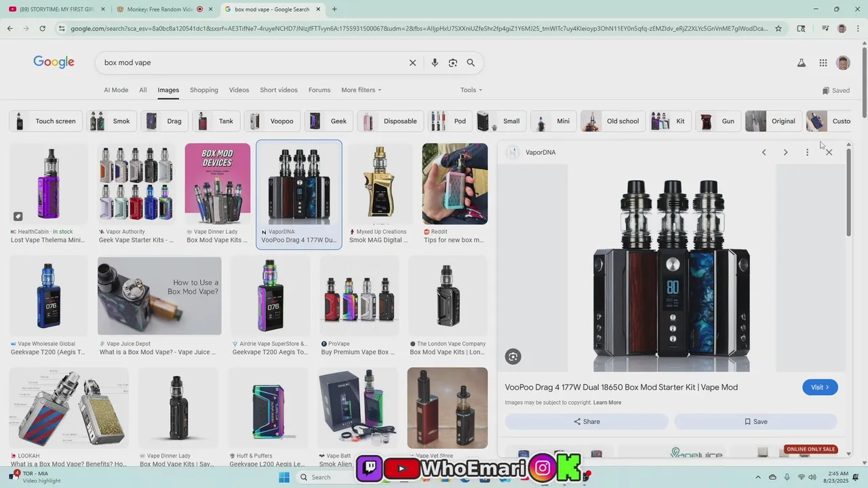Close the Monkey tab
This screenshot has height=488, width=868.
[x=210, y=9]
